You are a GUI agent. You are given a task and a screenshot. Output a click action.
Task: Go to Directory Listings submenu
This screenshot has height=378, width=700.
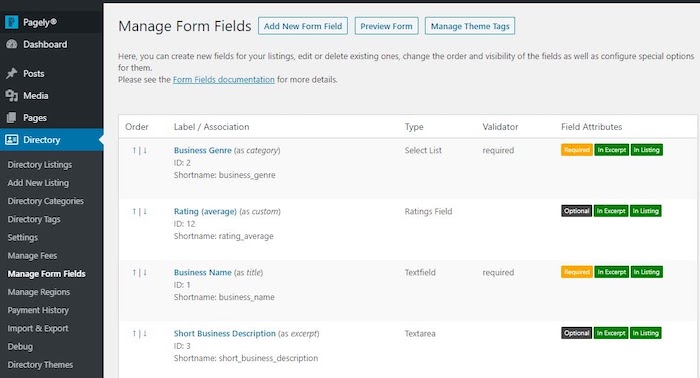point(40,165)
